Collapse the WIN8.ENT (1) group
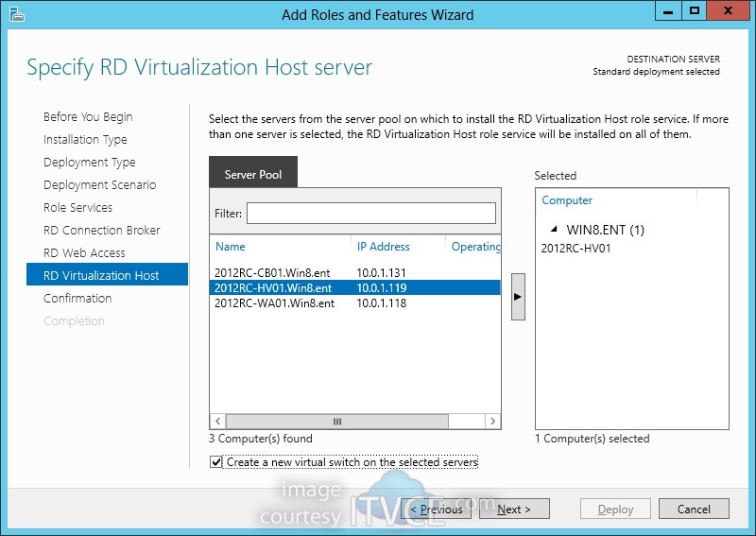 (554, 229)
